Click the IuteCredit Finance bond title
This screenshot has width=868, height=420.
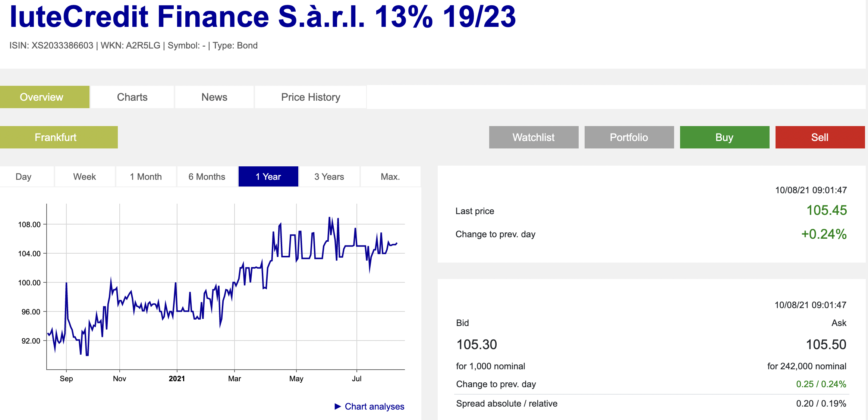[x=262, y=17]
